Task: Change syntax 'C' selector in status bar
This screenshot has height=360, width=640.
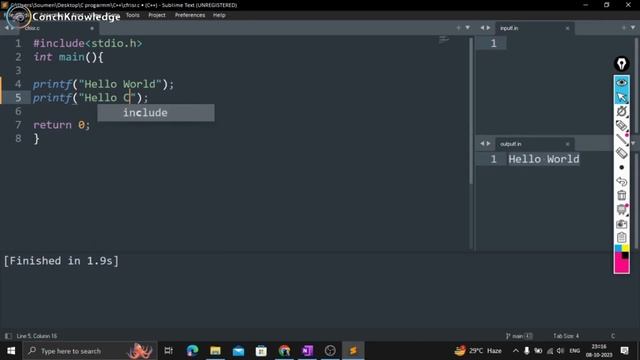Action: (613, 336)
